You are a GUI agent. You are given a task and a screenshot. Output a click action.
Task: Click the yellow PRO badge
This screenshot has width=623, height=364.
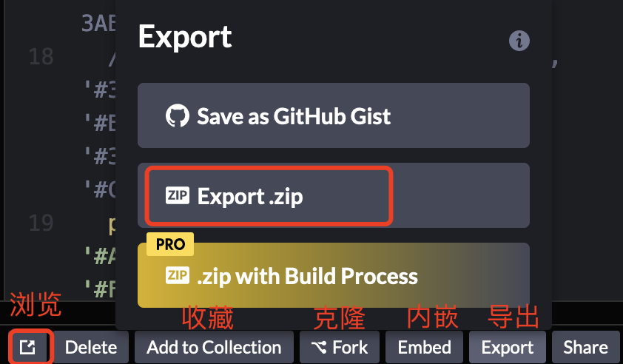click(170, 244)
